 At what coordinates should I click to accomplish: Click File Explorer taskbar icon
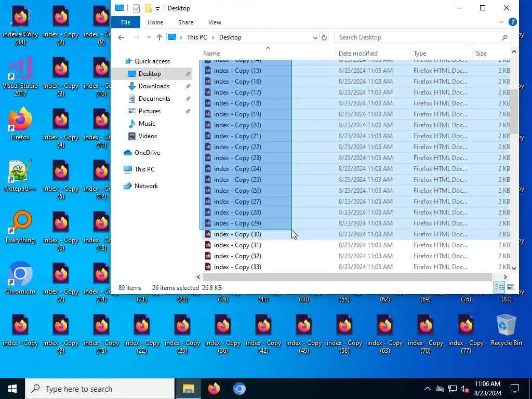click(188, 389)
